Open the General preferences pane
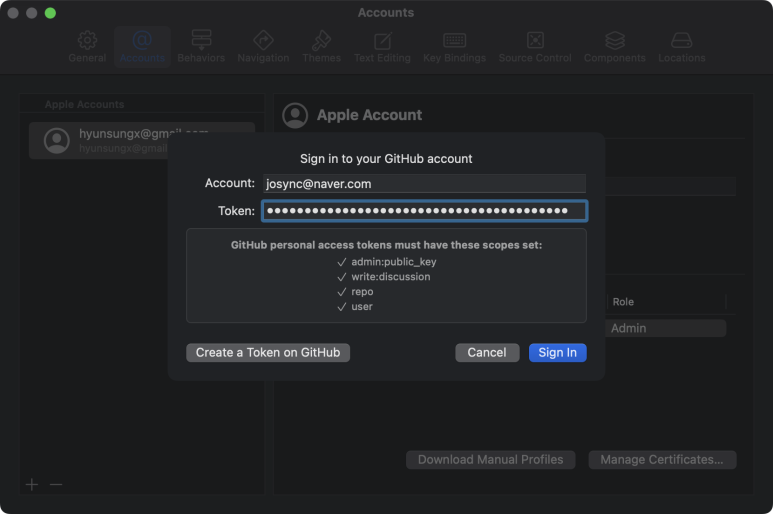The width and height of the screenshot is (773, 514). (87, 47)
